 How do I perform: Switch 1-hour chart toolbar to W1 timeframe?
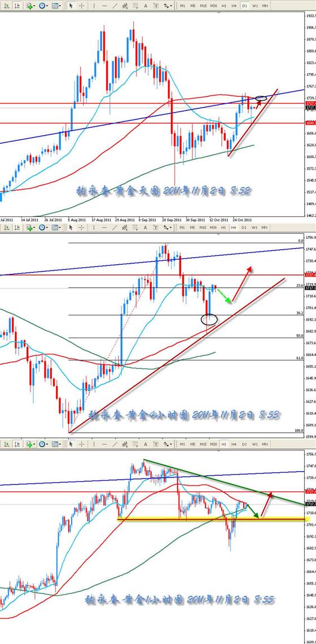[254, 444]
